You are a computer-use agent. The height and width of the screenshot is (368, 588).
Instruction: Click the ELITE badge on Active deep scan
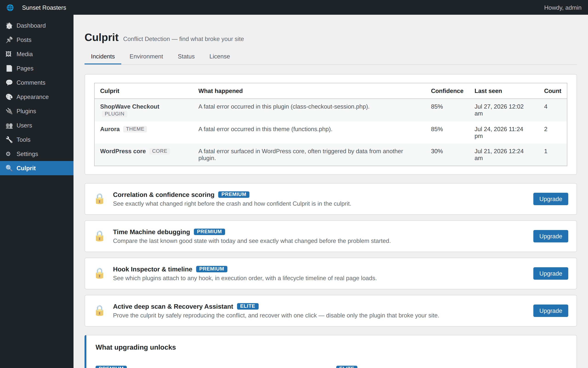(x=248, y=306)
